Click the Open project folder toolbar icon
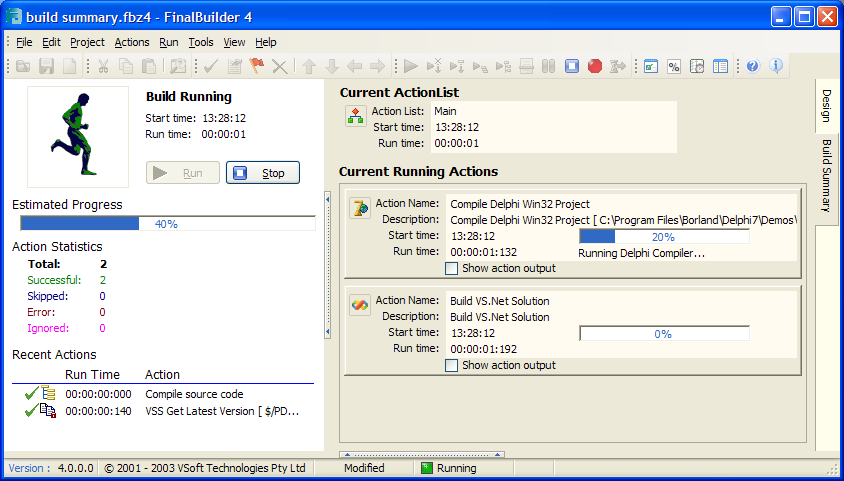 [23, 66]
